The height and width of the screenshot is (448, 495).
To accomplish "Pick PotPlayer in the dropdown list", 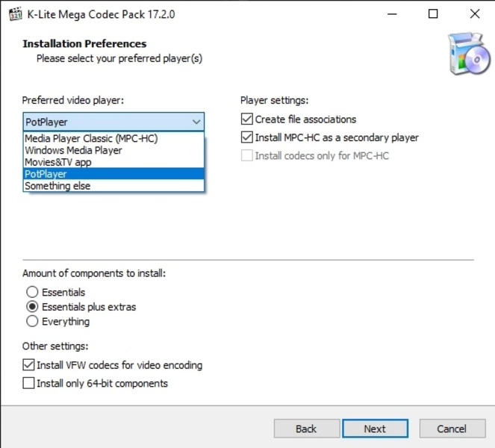I will 113,174.
